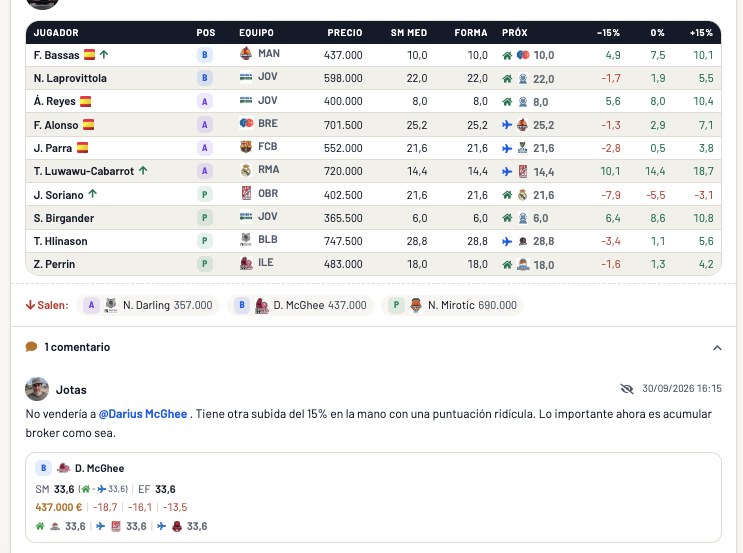Click RMA crest in T. Luwawu-Cabarrot row
743x553 pixels.
coord(245,170)
